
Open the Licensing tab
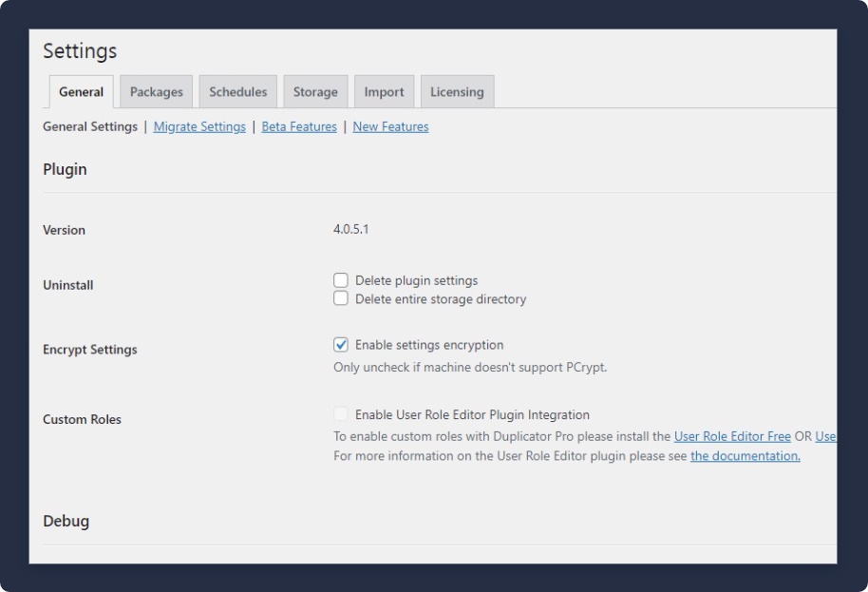point(457,92)
